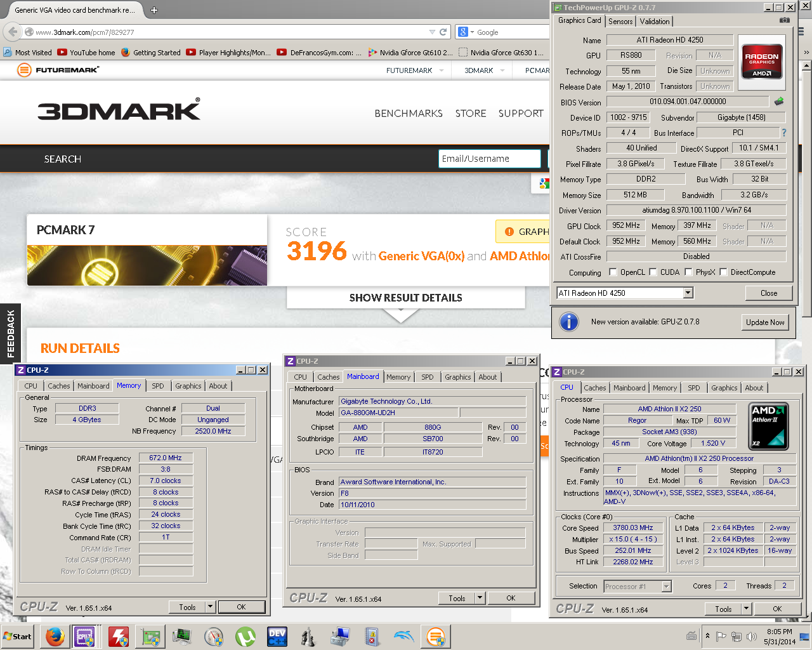The height and width of the screenshot is (650, 812).
Task: Expand the FUTUREMARK site navigation dropdown
Action: pyautogui.click(x=442, y=70)
